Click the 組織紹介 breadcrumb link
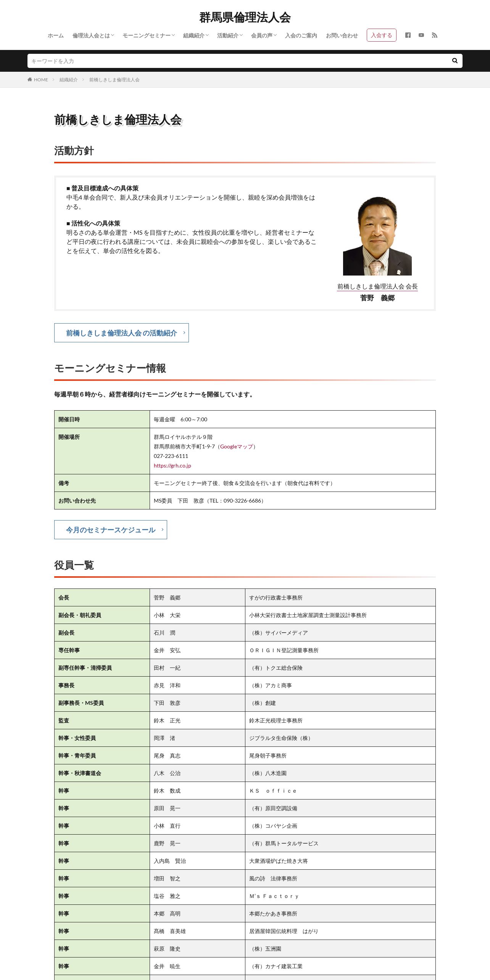 [68, 80]
